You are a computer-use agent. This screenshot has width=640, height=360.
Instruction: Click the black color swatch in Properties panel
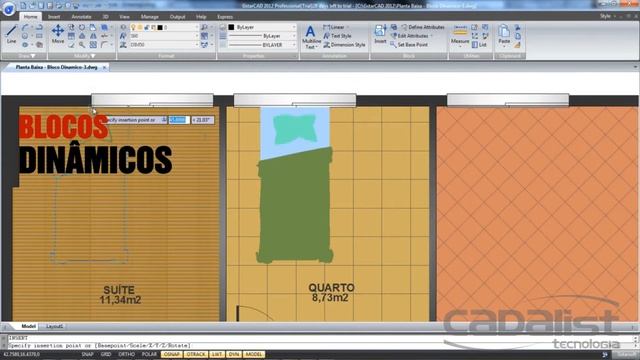point(231,27)
